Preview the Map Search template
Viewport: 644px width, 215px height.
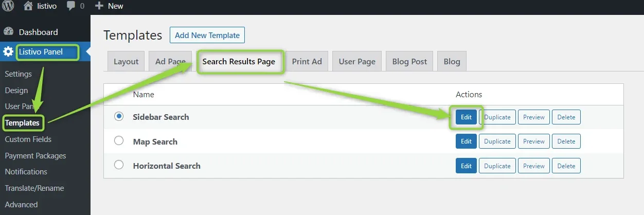tap(534, 141)
